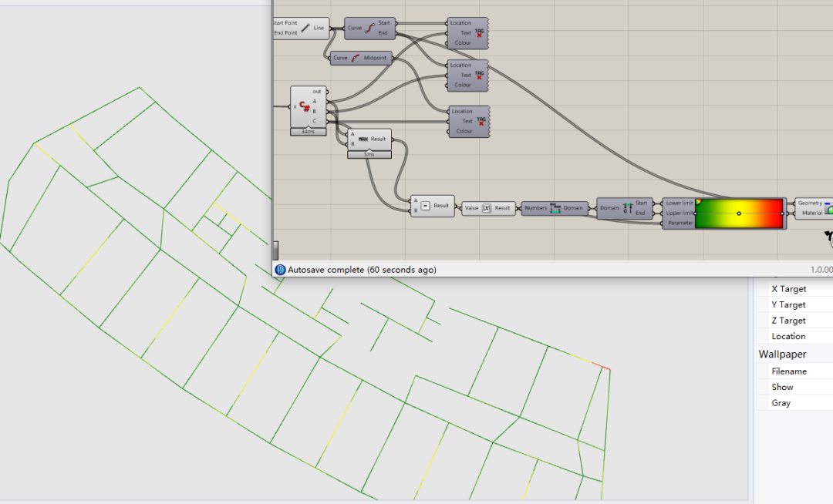Click the End Points component's curve icon
This screenshot has height=504, width=833.
point(369,28)
